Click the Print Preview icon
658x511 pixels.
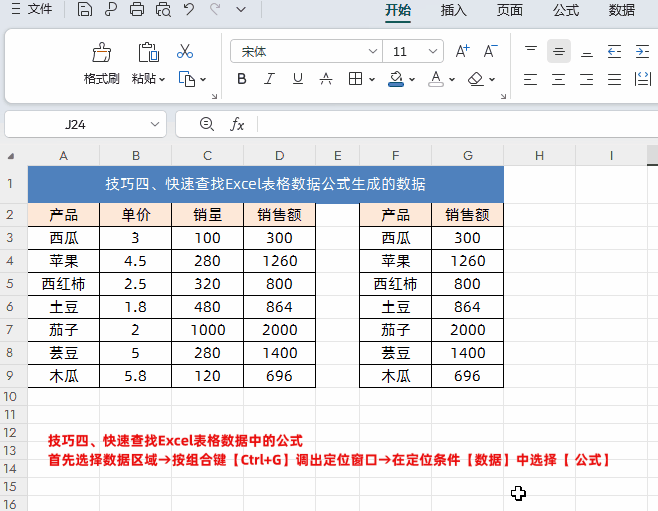pos(163,9)
